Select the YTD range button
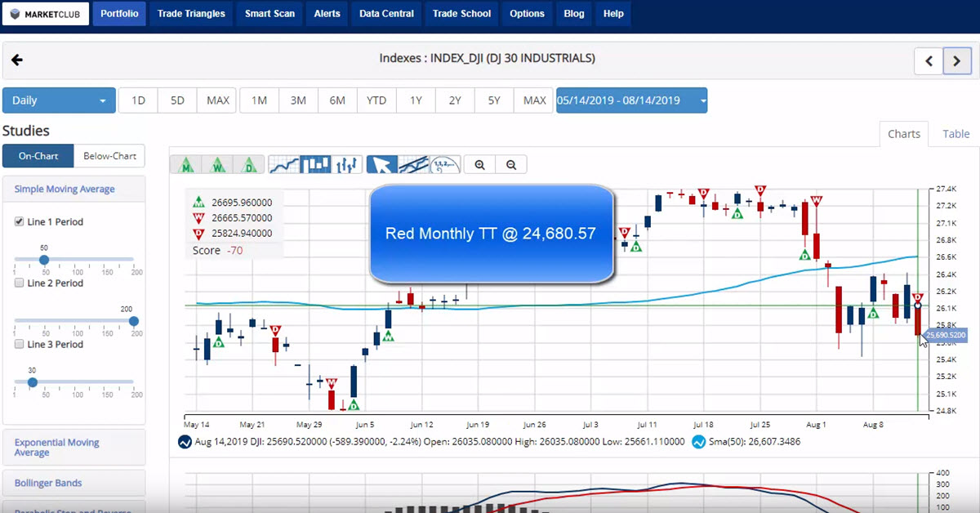980x513 pixels. (x=376, y=100)
